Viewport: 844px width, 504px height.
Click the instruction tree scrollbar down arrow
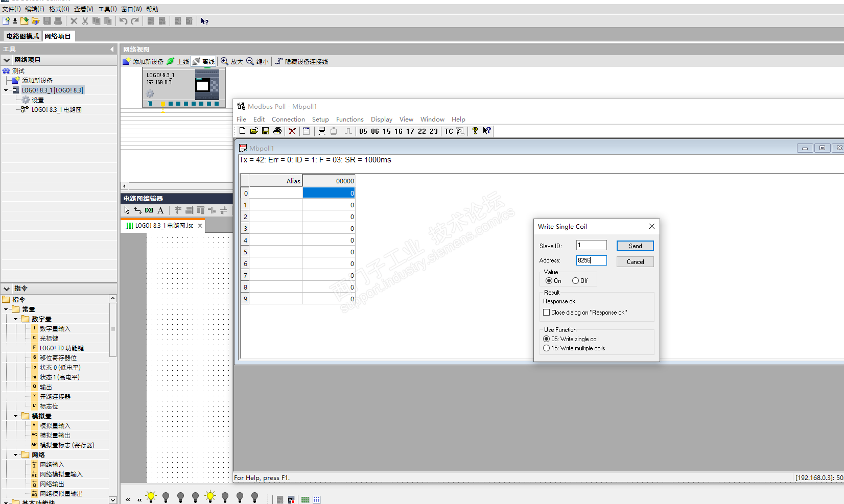coord(113,500)
